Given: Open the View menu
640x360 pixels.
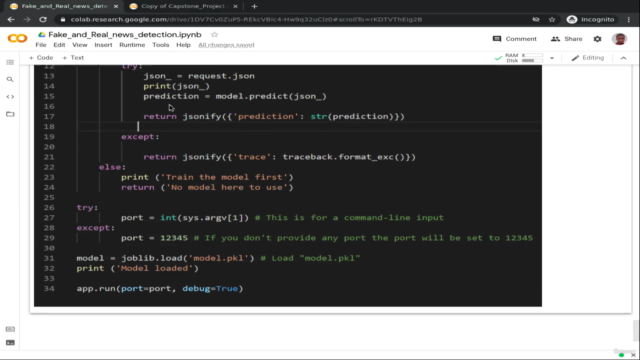Looking at the screenshot, I should pyautogui.click(x=80, y=45).
